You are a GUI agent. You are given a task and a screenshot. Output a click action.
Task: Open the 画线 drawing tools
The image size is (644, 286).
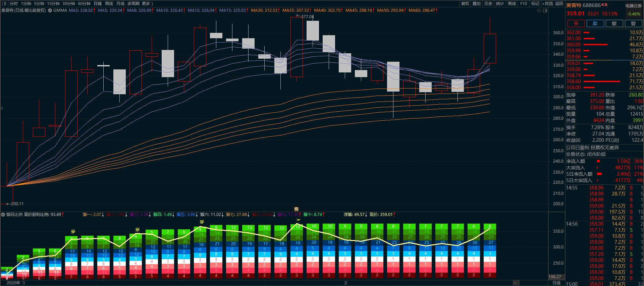coord(512,4)
